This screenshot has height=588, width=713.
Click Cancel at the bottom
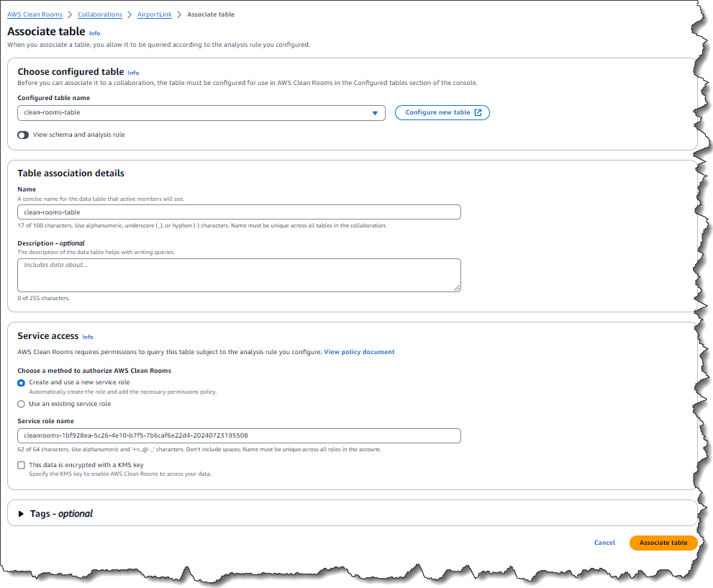tap(604, 543)
